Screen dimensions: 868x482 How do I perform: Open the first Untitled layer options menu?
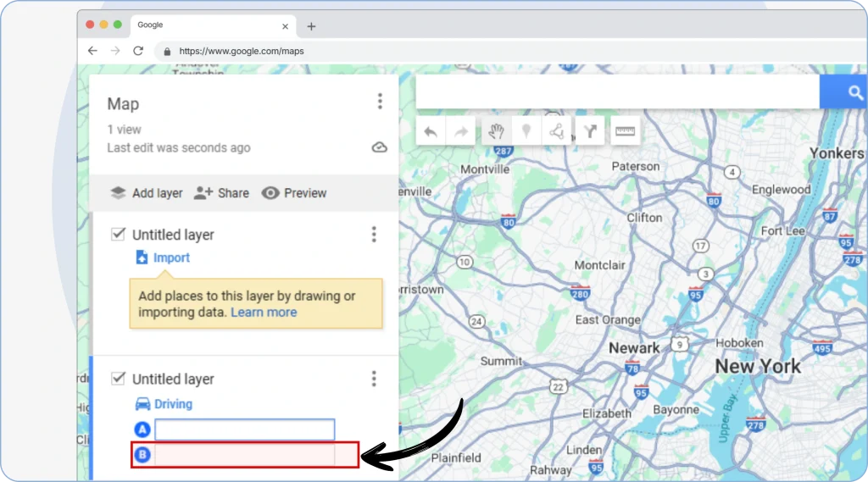374,234
